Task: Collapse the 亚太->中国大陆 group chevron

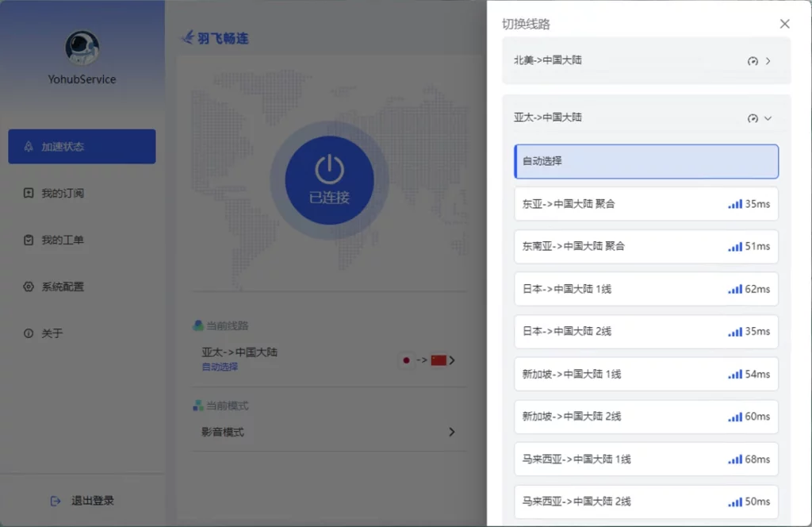Action: coord(768,118)
